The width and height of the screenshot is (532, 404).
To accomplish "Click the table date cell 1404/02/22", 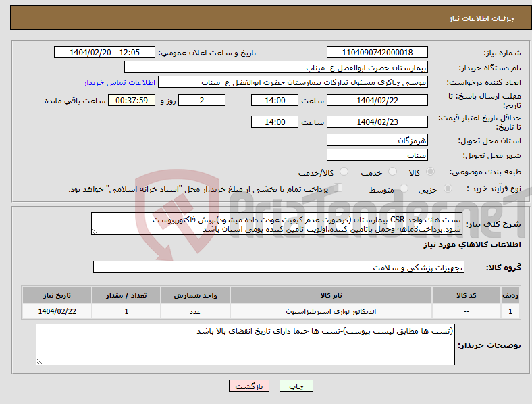I will point(57,311).
